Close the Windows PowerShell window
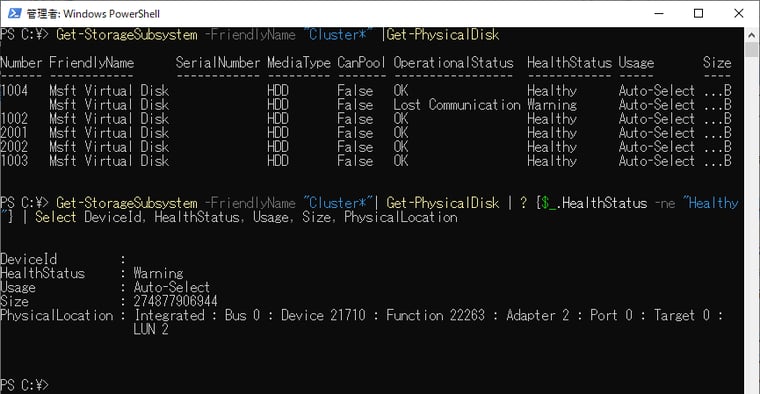Viewport: 760px width, 394px height. coord(739,13)
